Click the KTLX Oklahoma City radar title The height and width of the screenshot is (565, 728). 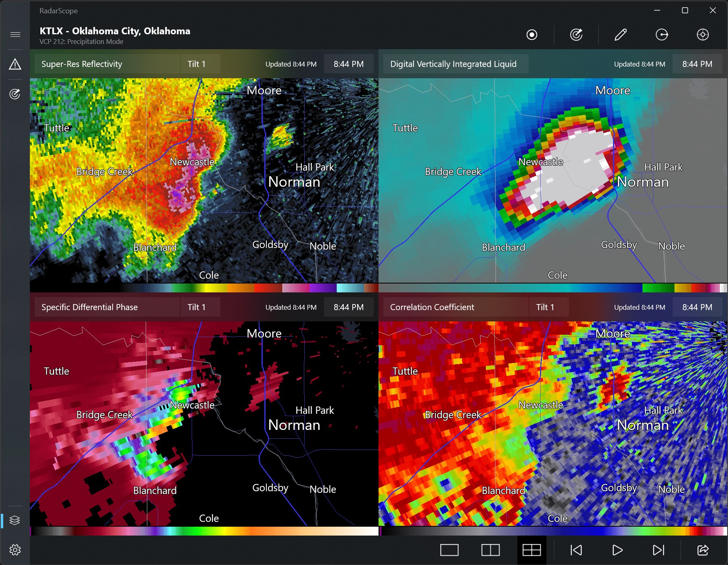(x=114, y=31)
